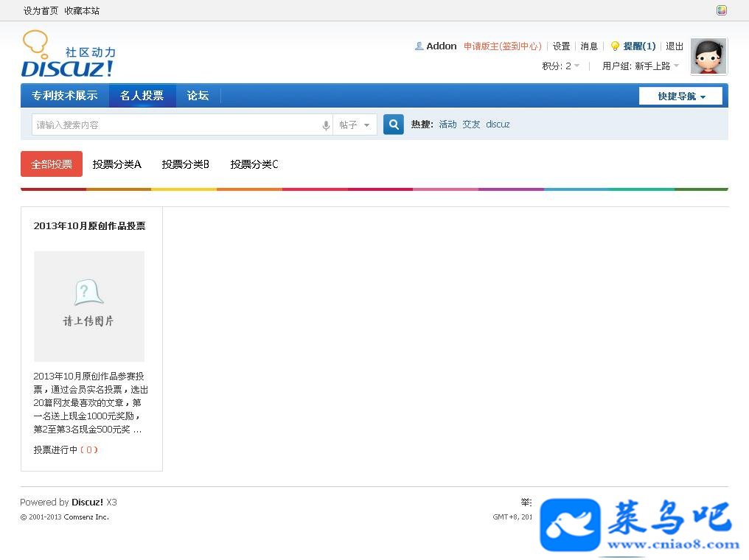Open the 消息 link
Image resolution: width=749 pixels, height=560 pixels.
tap(589, 46)
